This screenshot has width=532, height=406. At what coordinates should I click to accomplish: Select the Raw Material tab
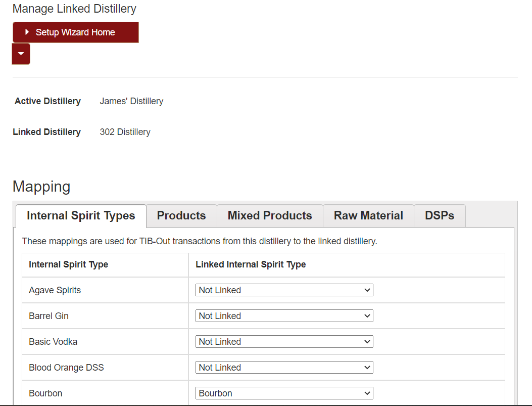(x=368, y=215)
